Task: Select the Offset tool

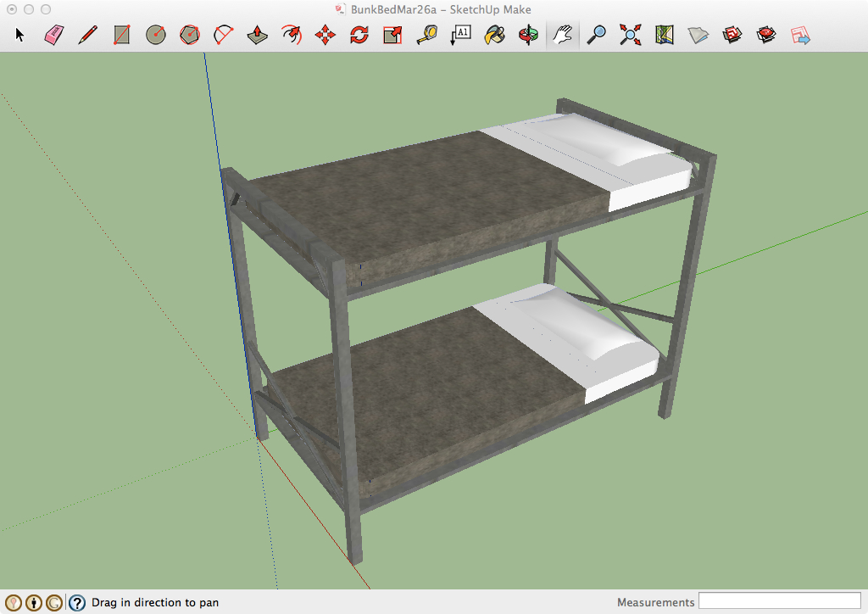Action: click(x=292, y=35)
